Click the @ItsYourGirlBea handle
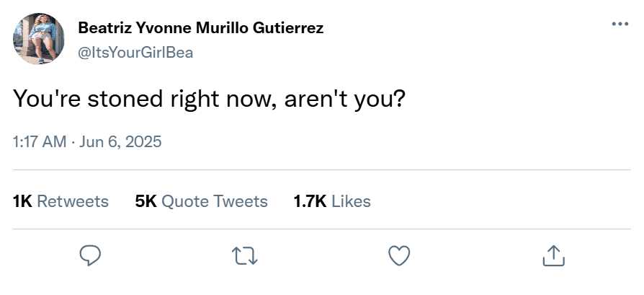The width and height of the screenshot is (644, 295). pos(135,52)
